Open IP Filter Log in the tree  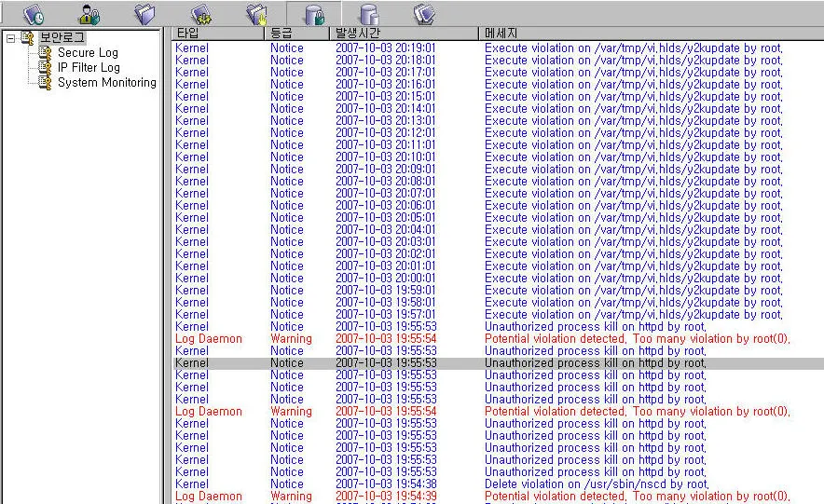point(89,67)
